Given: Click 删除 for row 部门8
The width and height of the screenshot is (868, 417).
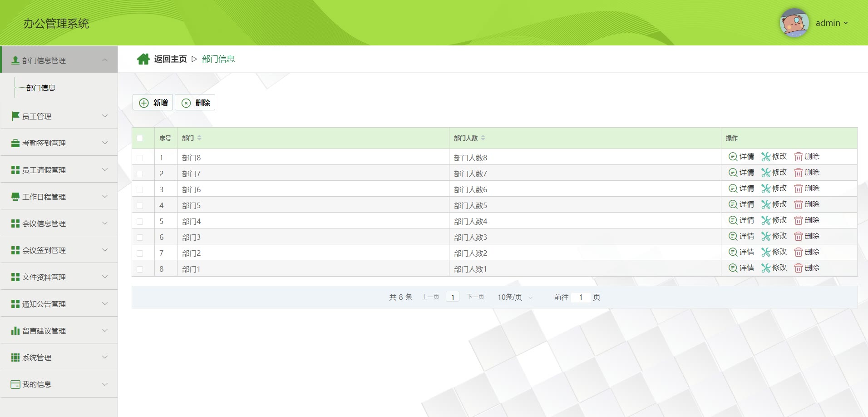Looking at the screenshot, I should [x=807, y=157].
